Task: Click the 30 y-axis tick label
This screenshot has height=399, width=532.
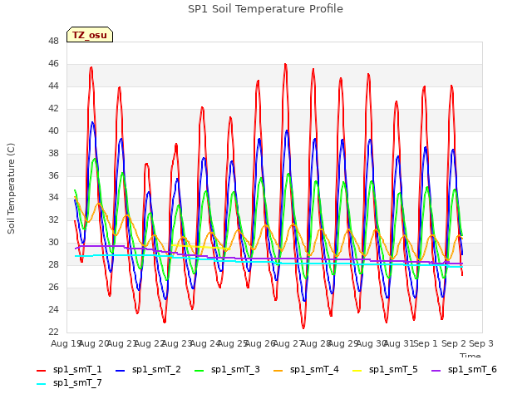Action: (53, 243)
